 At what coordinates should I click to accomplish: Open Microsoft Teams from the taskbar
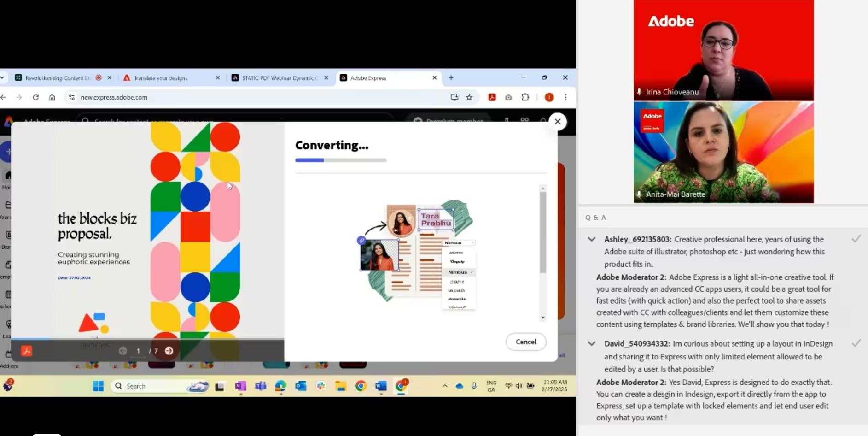point(261,386)
